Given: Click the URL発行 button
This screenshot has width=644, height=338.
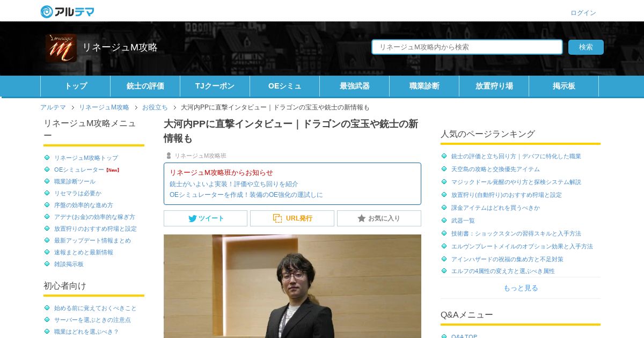Looking at the screenshot, I should pos(292,218).
